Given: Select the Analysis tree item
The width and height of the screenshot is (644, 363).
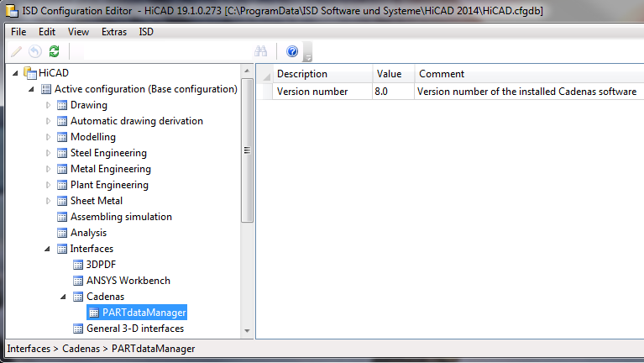Looking at the screenshot, I should [x=88, y=233].
